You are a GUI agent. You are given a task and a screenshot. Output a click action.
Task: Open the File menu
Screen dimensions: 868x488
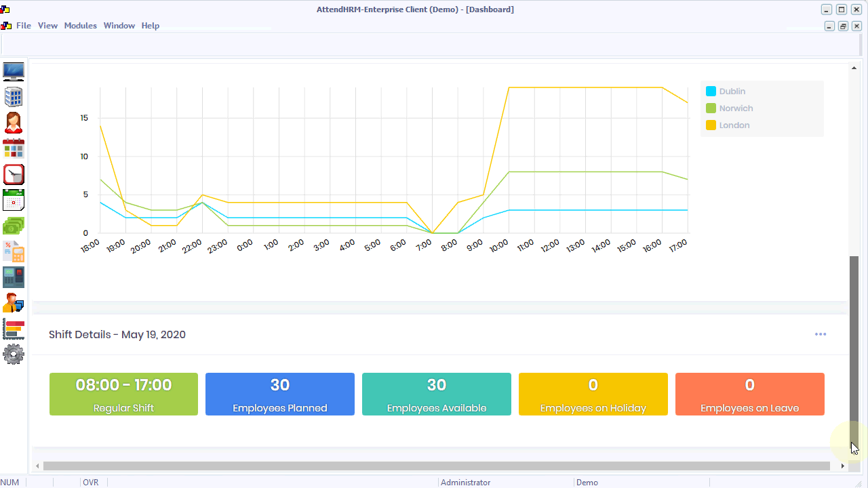pyautogui.click(x=24, y=26)
